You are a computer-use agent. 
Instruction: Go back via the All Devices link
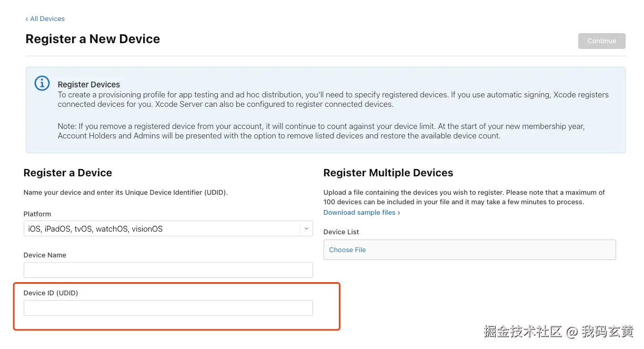pyautogui.click(x=47, y=19)
